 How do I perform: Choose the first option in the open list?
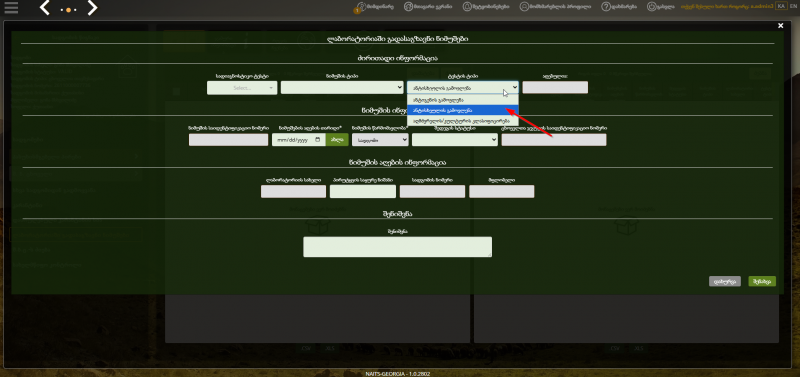pyautogui.click(x=463, y=100)
